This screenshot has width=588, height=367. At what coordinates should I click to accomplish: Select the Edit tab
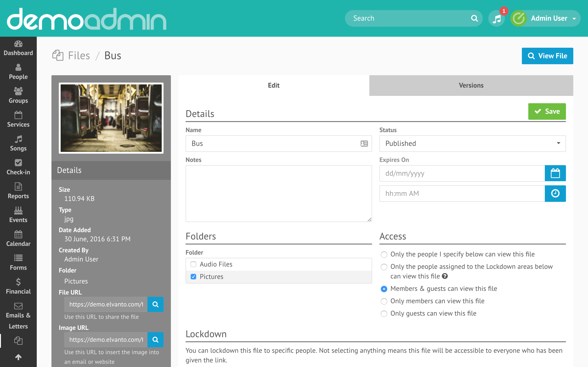point(274,85)
